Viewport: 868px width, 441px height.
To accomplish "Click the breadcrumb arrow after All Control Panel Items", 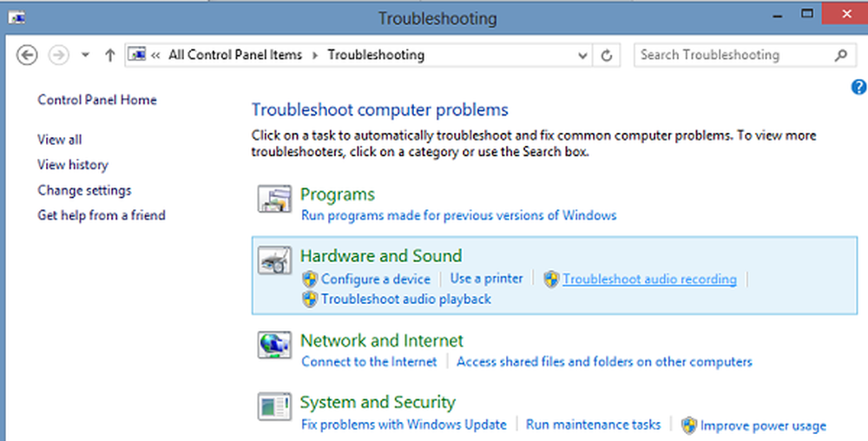I will click(315, 56).
